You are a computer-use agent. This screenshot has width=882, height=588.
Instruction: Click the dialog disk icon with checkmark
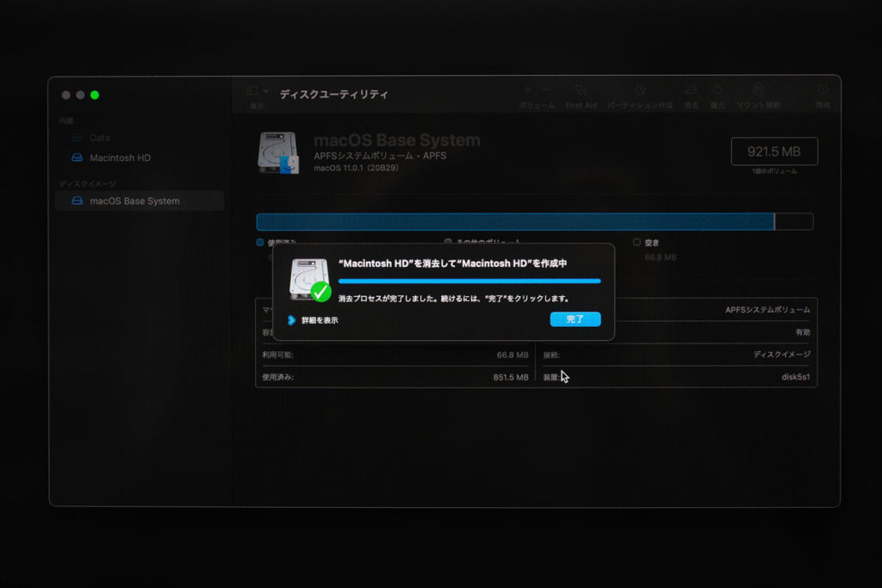[310, 280]
